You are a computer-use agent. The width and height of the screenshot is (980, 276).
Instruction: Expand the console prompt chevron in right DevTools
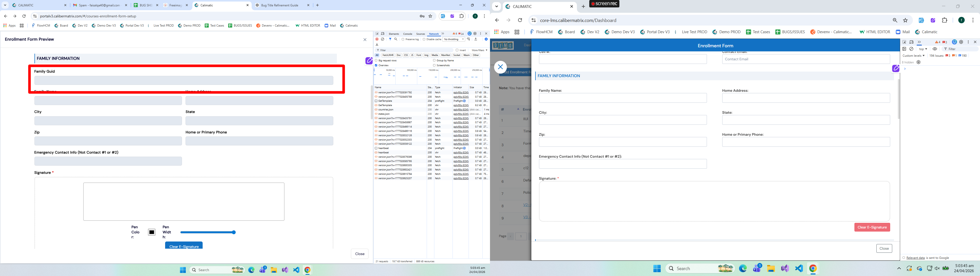905,69
